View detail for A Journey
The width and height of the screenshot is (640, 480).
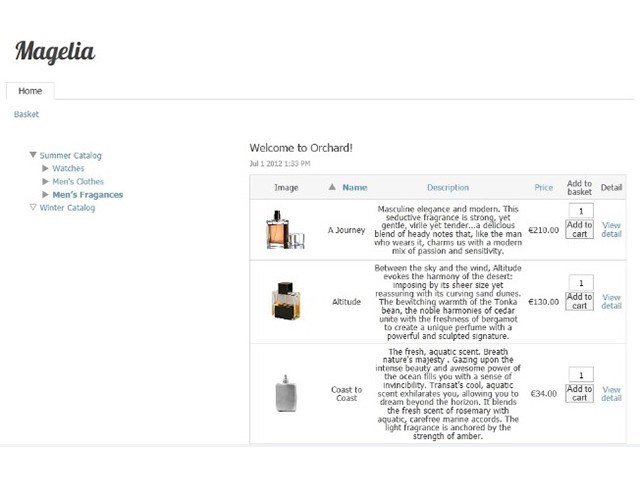tap(611, 229)
